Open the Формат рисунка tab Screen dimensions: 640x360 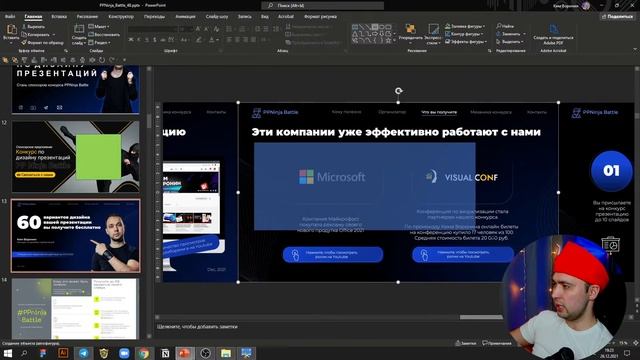point(320,17)
